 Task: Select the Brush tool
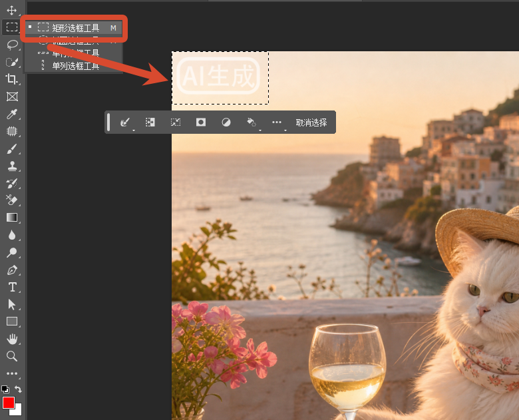coord(12,148)
